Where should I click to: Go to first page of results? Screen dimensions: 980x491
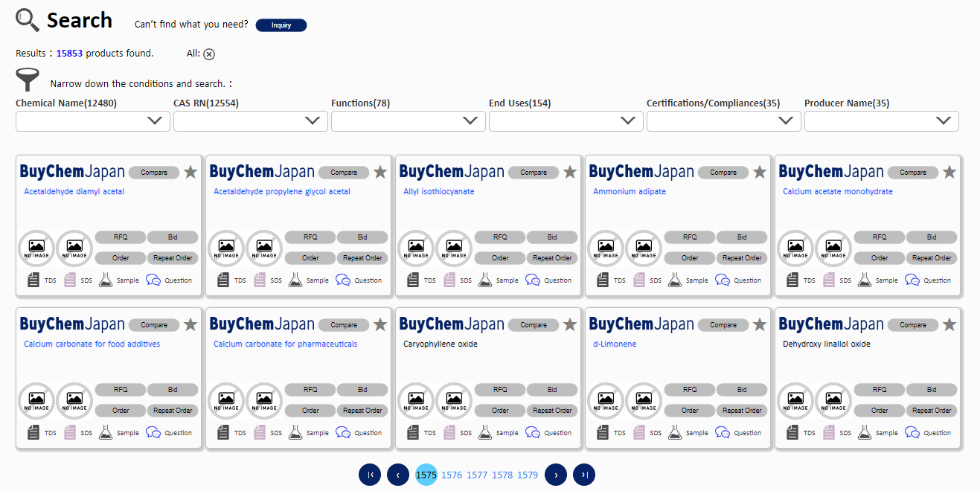[370, 475]
